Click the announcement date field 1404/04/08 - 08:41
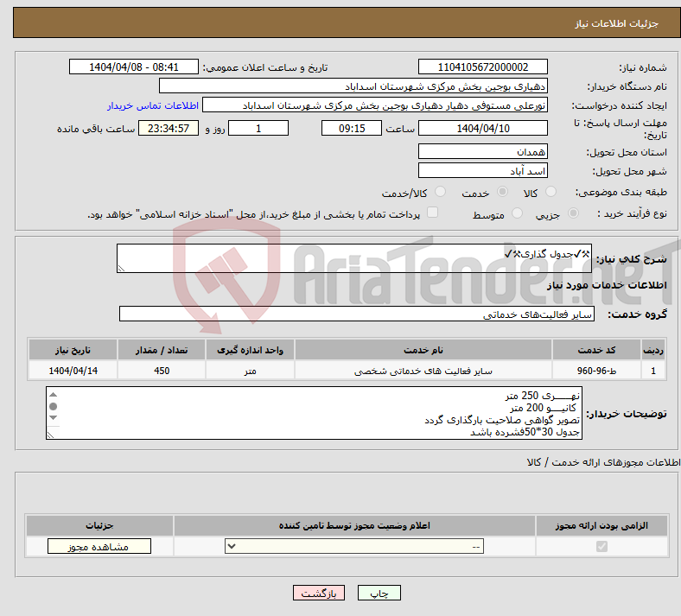 tap(134, 67)
